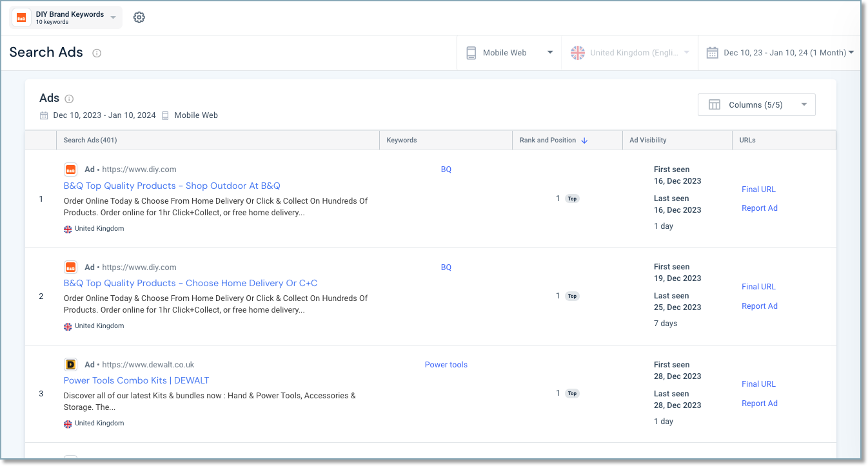Image resolution: width=868 pixels, height=466 pixels.
Task: Click the Top badge in row 3
Action: (x=572, y=393)
